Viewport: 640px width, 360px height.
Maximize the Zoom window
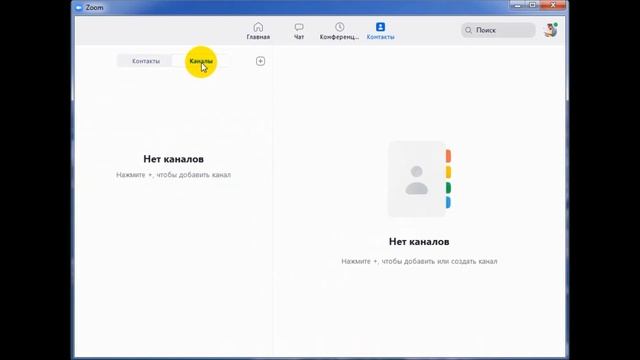click(532, 5)
